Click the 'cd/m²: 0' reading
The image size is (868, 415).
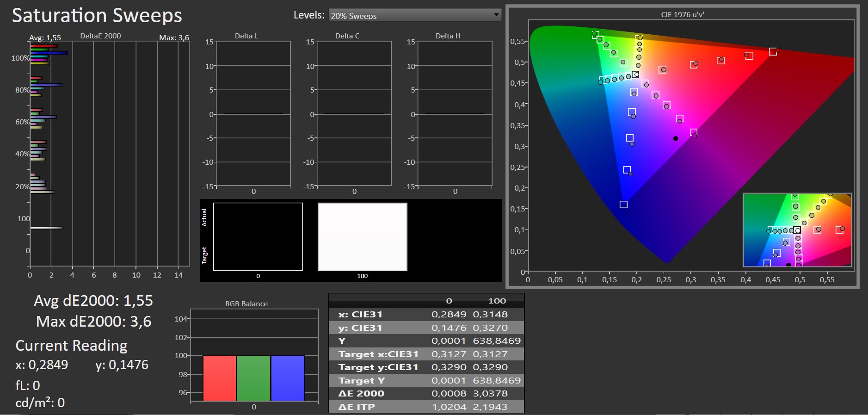click(x=40, y=403)
